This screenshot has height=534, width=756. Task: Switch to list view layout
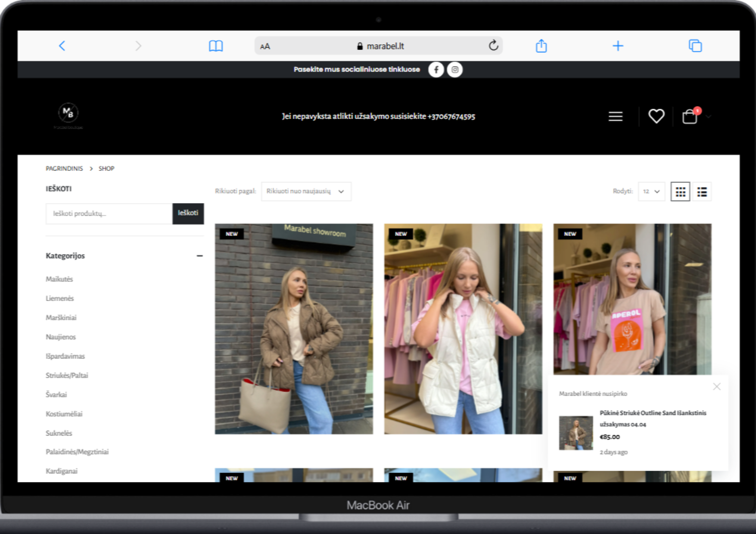click(702, 192)
